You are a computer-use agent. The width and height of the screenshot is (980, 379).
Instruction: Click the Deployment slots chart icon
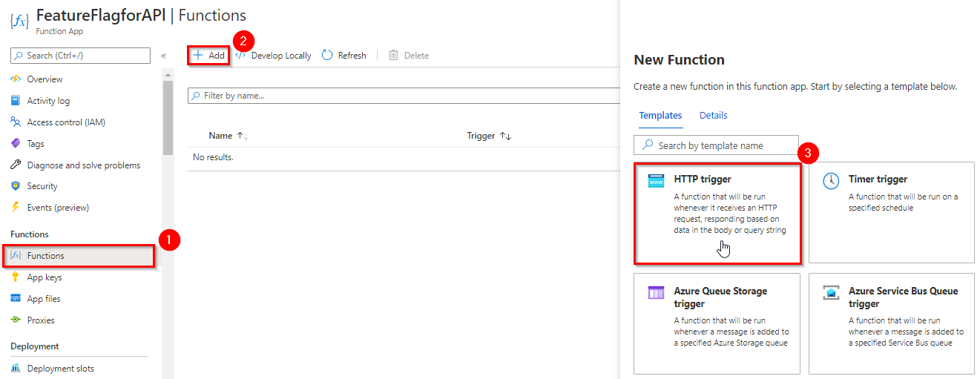[16, 369]
